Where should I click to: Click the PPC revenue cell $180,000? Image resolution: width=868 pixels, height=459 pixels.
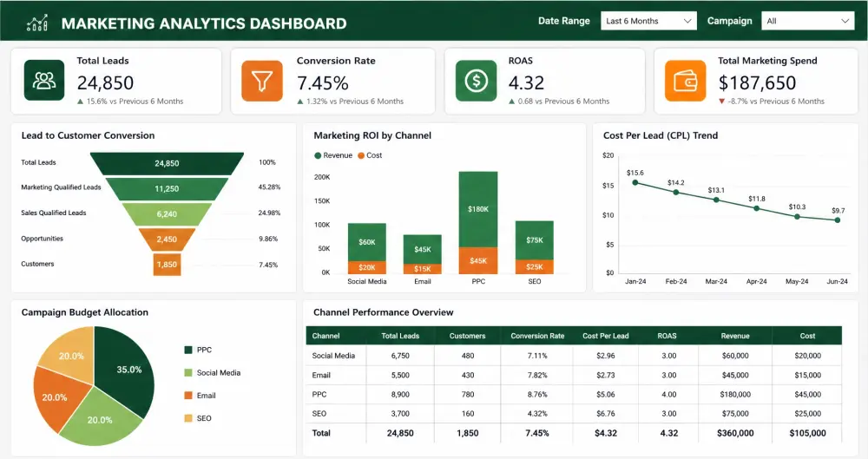(x=735, y=394)
